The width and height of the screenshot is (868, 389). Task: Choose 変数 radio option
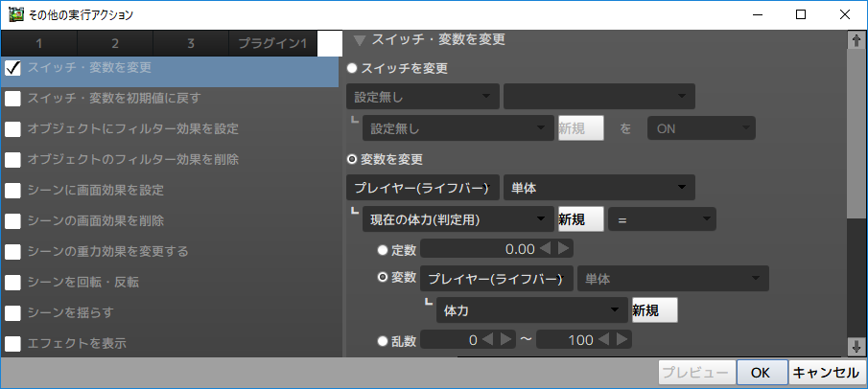[x=383, y=278]
